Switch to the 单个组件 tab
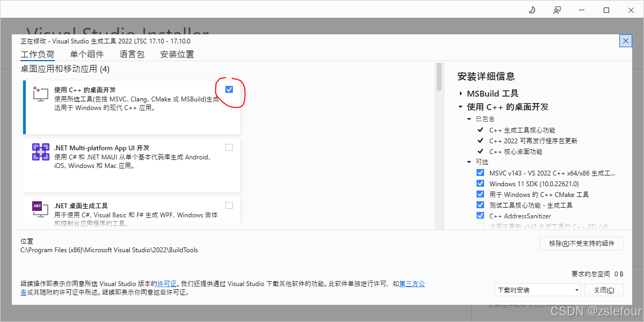 pos(87,54)
